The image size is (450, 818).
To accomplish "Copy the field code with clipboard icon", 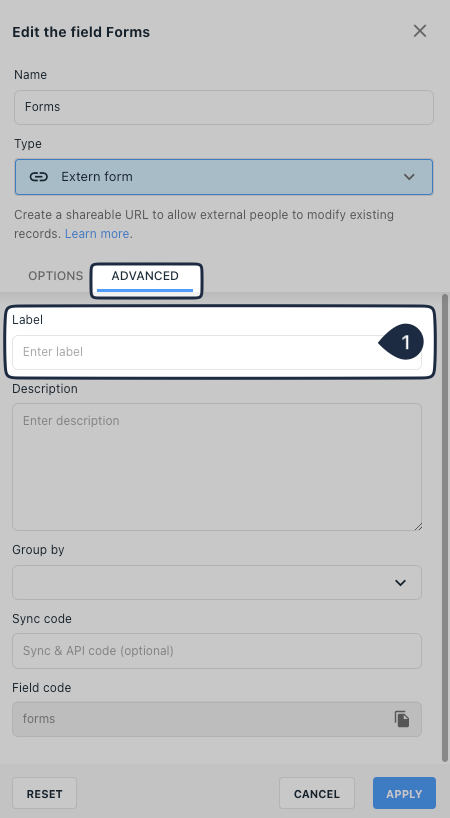I will pyautogui.click(x=402, y=719).
